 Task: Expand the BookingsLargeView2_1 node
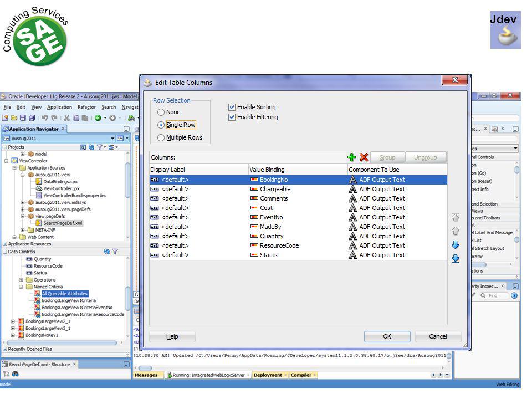[13, 321]
